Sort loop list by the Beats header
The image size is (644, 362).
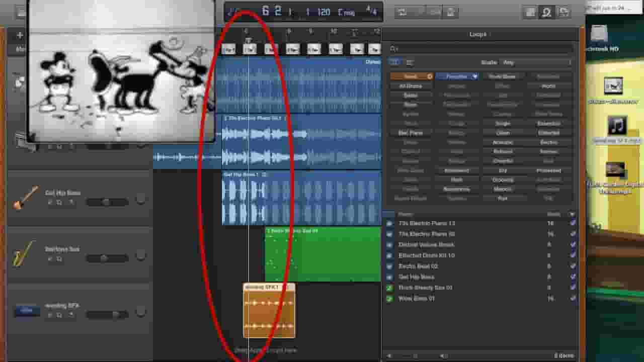tap(553, 215)
